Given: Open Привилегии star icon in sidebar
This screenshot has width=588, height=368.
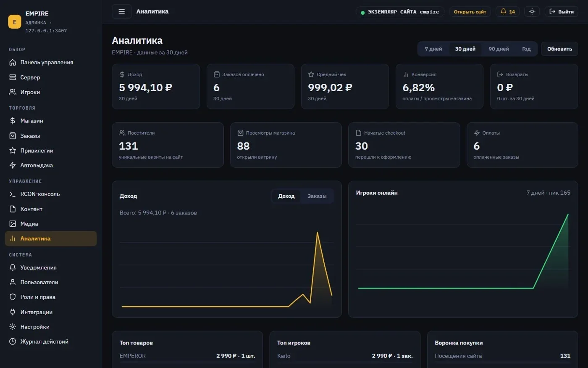Looking at the screenshot, I should (x=13, y=151).
